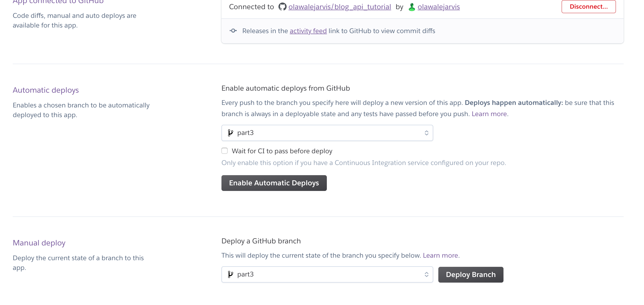Enable Wait for CI to pass checkbox

coord(225,151)
